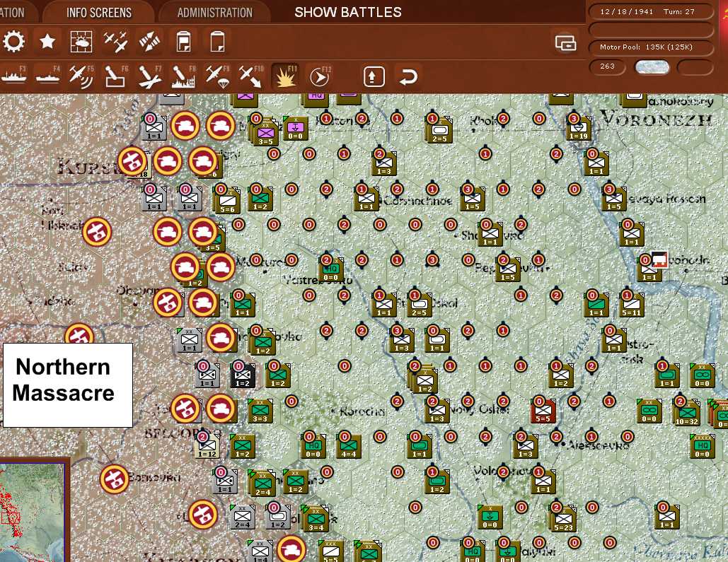
Task: Select the purple 3=5 unit stack
Action: 265,131
